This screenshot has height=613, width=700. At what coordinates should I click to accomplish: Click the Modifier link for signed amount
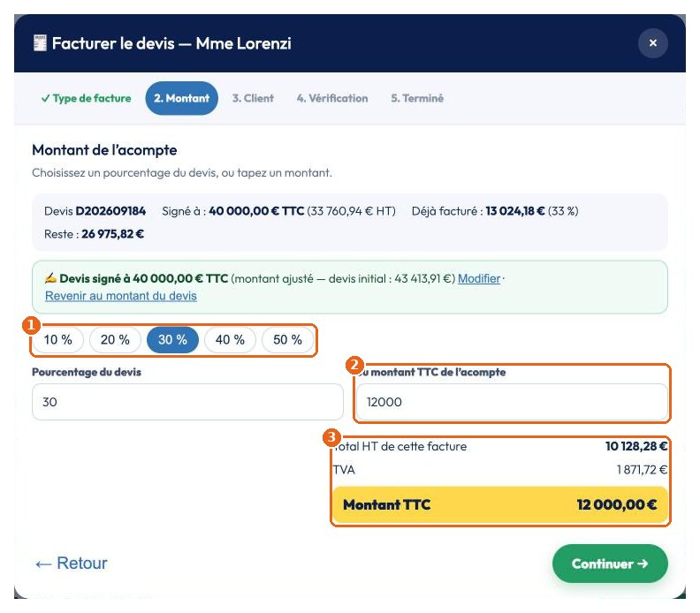(478, 279)
